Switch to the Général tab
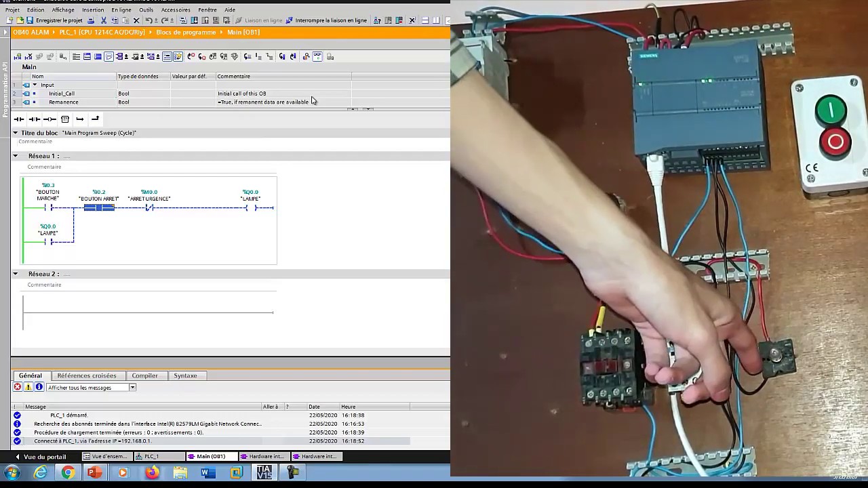The image size is (868, 488). pyautogui.click(x=30, y=375)
